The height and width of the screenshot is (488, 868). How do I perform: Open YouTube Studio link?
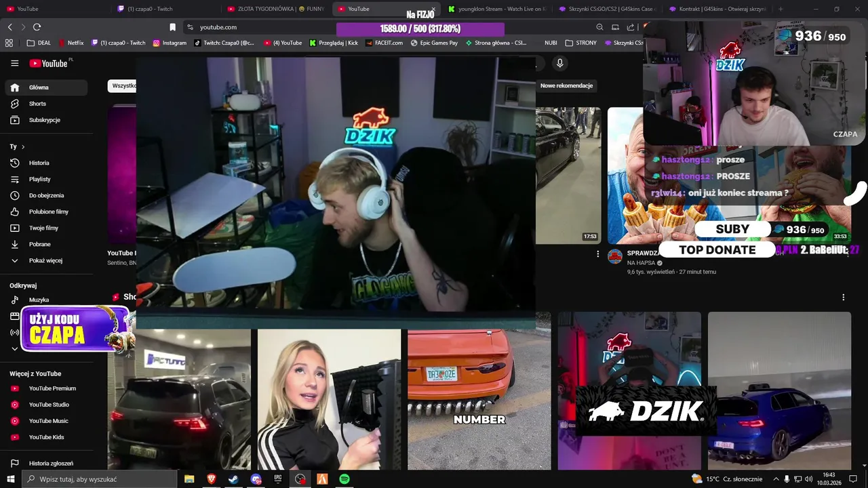pos(46,405)
